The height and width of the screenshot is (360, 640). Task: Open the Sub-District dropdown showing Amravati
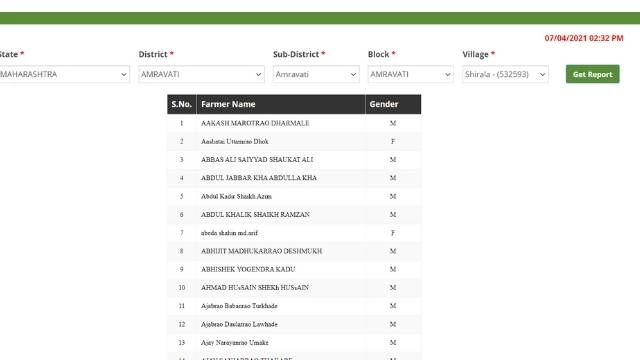pyautogui.click(x=316, y=74)
